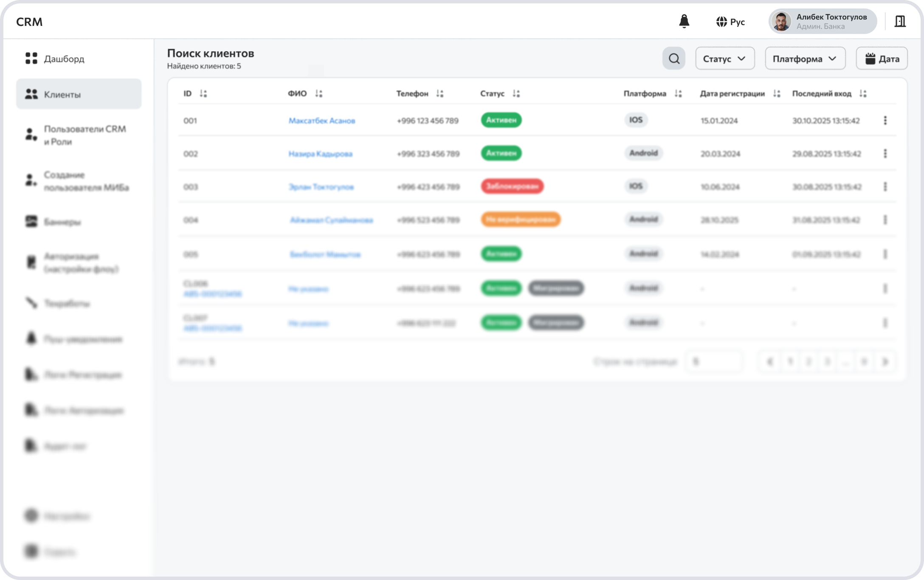Click the notification bell icon
Screen dimensions: 924x580
(x=684, y=21)
